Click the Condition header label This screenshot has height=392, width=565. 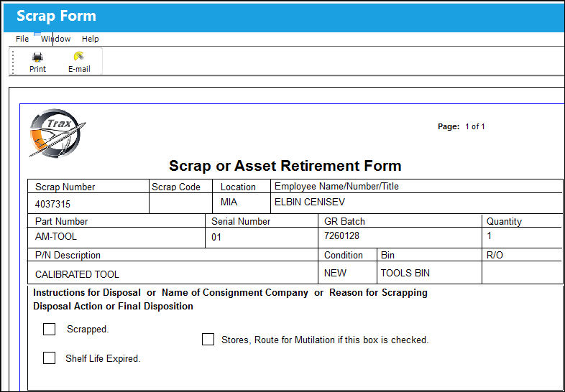tap(344, 255)
